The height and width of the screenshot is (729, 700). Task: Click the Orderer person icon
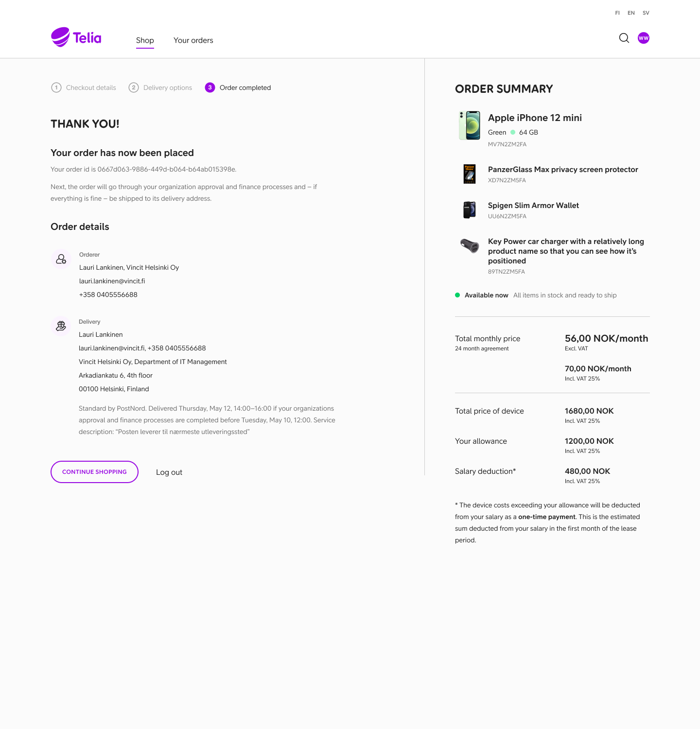click(x=61, y=259)
